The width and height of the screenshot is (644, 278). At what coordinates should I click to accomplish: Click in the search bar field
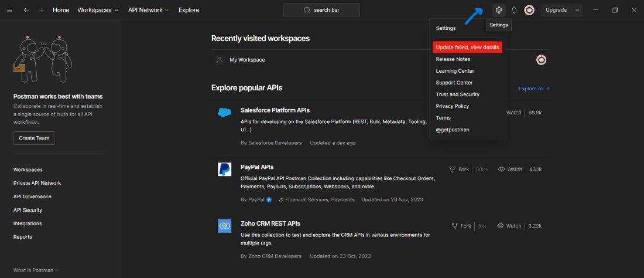(321, 11)
